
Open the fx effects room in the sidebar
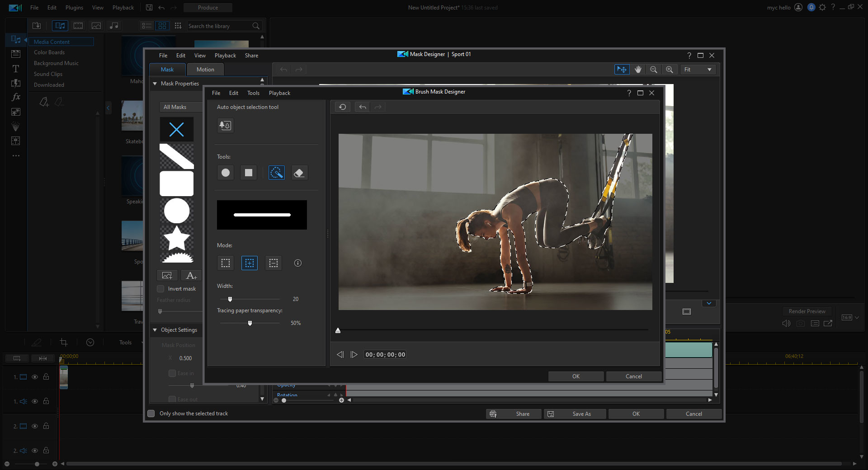click(15, 97)
